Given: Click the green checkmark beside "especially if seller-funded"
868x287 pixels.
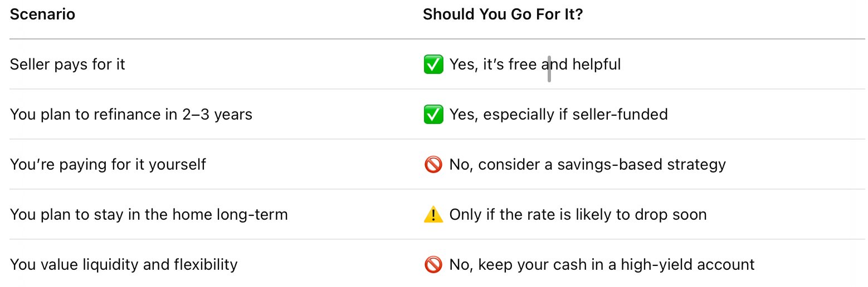Looking at the screenshot, I should pos(433,115).
